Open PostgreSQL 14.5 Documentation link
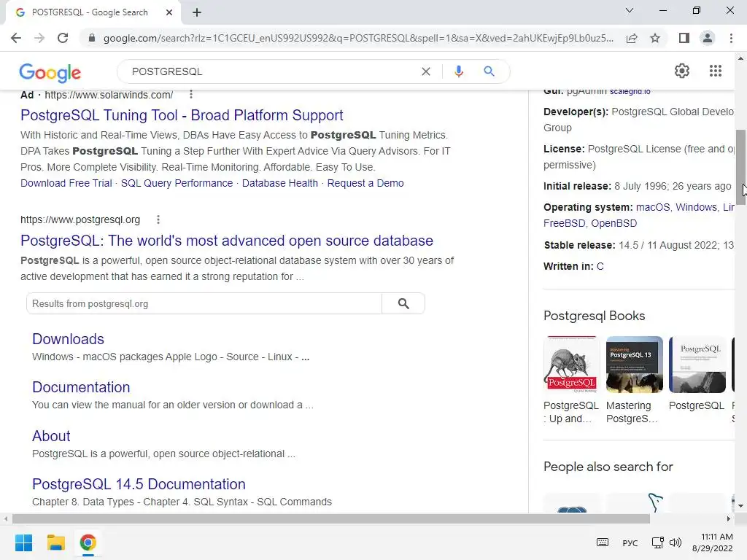Viewport: 747px width, 560px height. [x=139, y=484]
